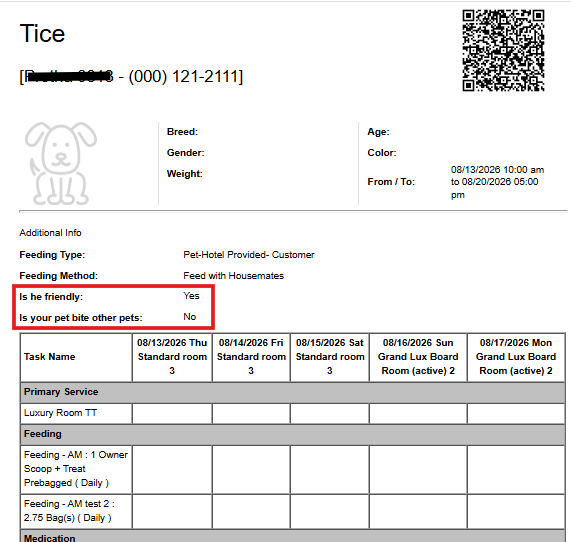The width and height of the screenshot is (571, 542).
Task: Click the Is he friendly Yes value
Action: coord(191,296)
